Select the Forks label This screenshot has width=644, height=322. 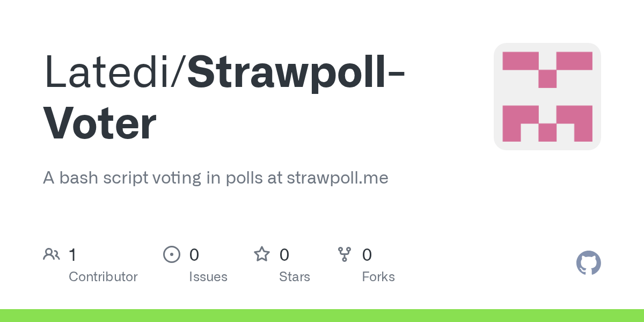[378, 277]
